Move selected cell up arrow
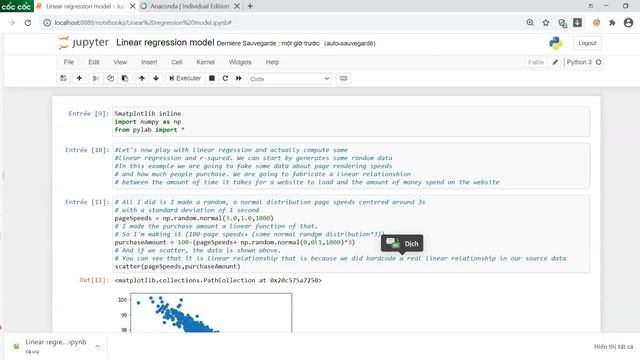Image resolution: width=640 pixels, height=360 pixels. point(142,78)
